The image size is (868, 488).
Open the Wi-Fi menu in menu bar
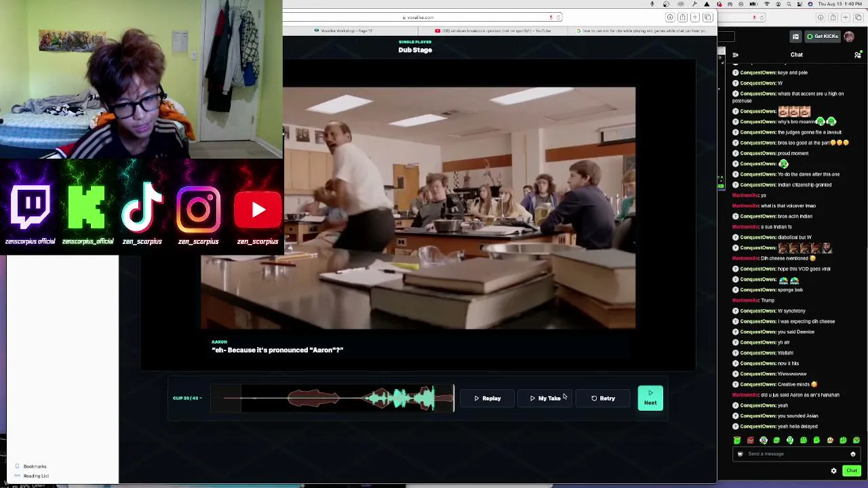767,4
